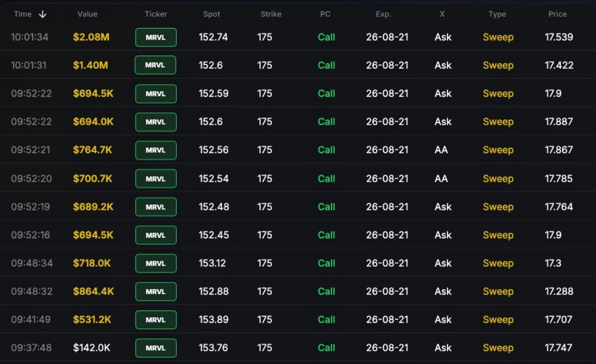This screenshot has width=596, height=364.
Task: Click the Type column header
Action: pyautogui.click(x=497, y=14)
